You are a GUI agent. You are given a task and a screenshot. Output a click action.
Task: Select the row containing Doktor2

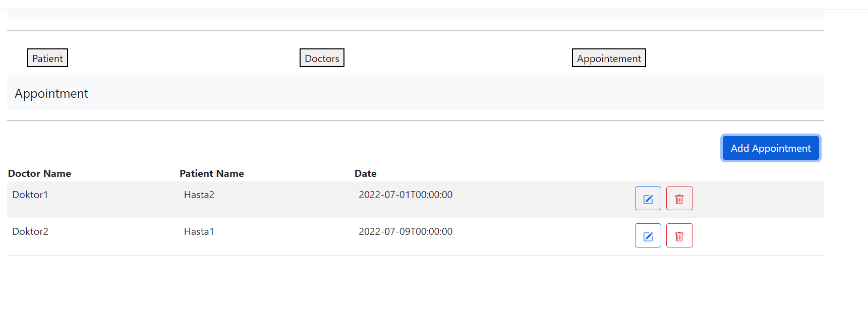(x=30, y=231)
